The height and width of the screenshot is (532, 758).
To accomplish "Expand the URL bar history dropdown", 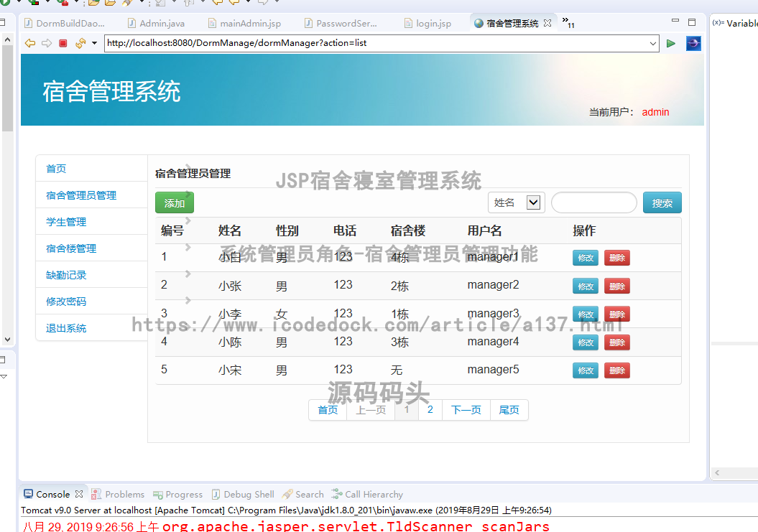I will click(x=654, y=43).
